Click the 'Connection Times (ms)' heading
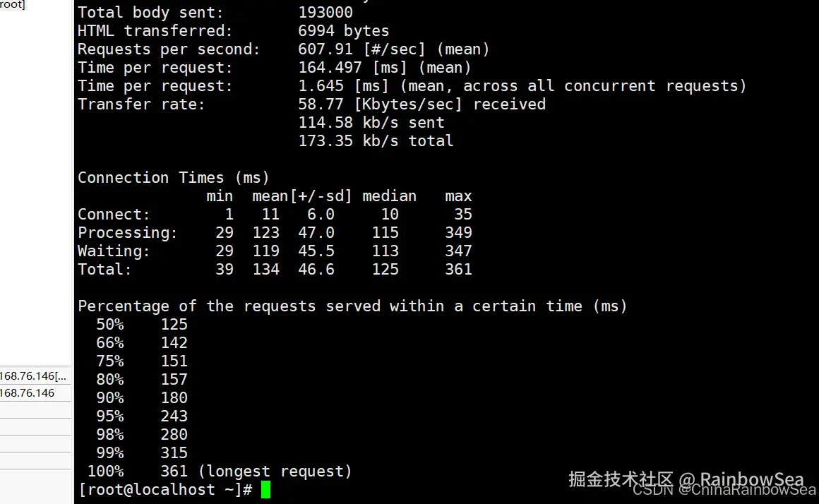This screenshot has width=819, height=504. click(x=174, y=178)
